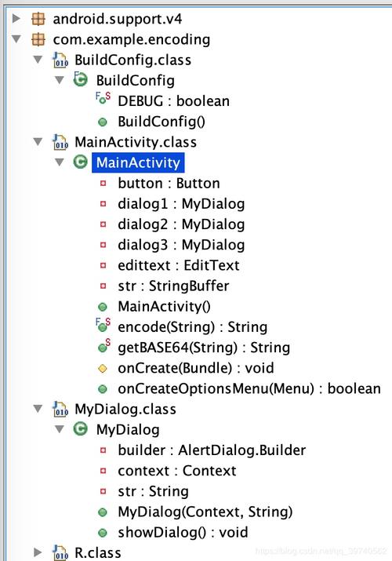Click the MainActivity() constructor icon
This screenshot has width=392, height=561.
coord(103,307)
